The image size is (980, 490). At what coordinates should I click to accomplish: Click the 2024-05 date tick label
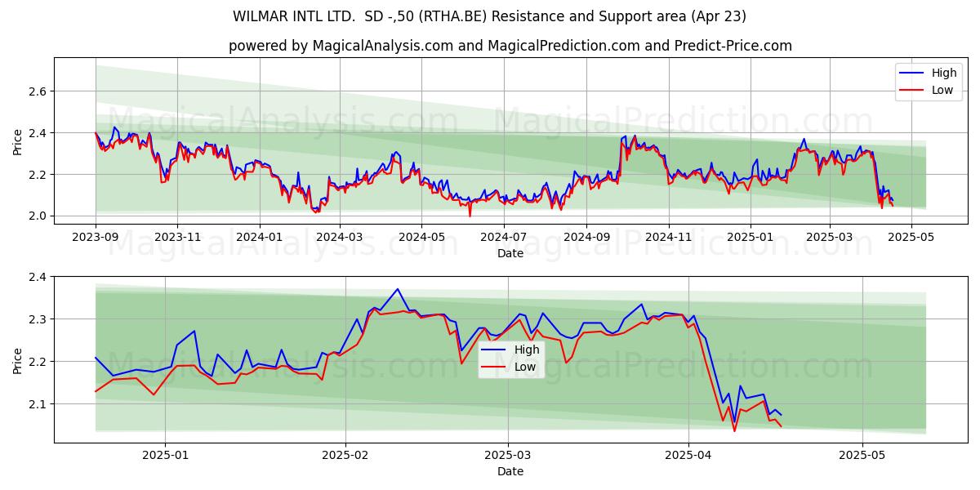click(421, 237)
